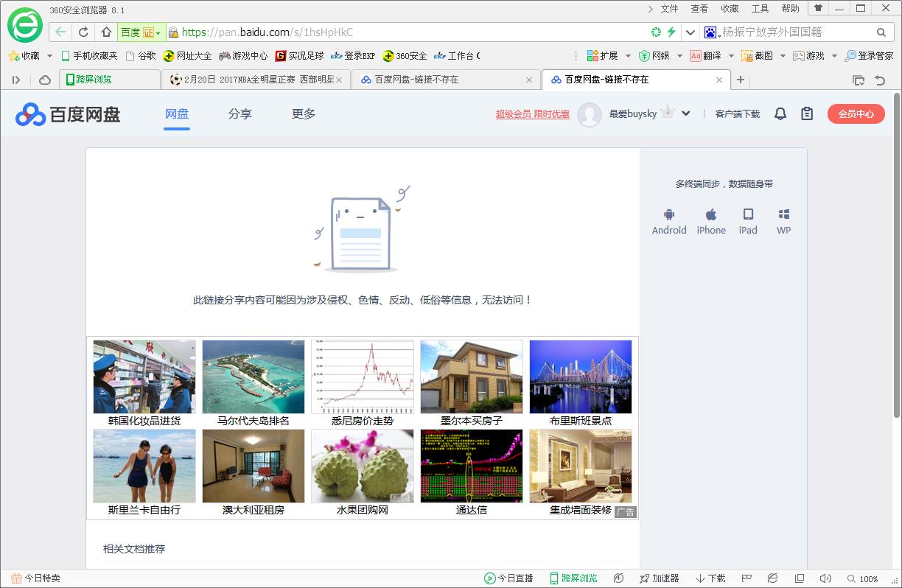Open the 查看 menu

pos(699,9)
